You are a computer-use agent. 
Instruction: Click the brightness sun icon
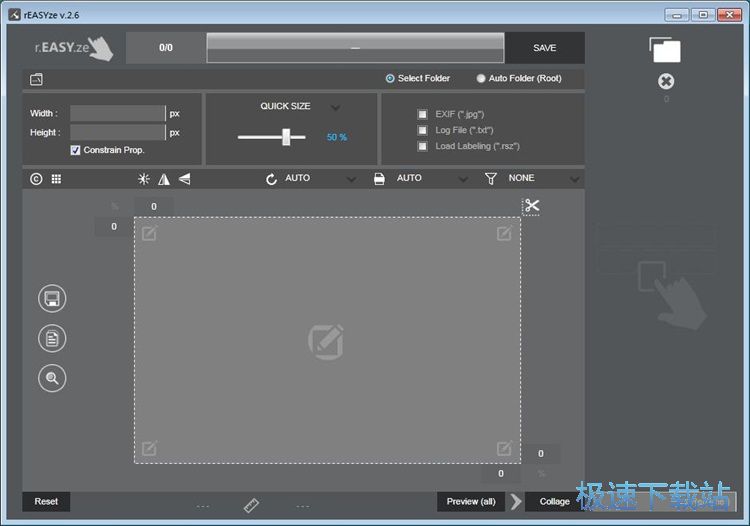tap(143, 179)
